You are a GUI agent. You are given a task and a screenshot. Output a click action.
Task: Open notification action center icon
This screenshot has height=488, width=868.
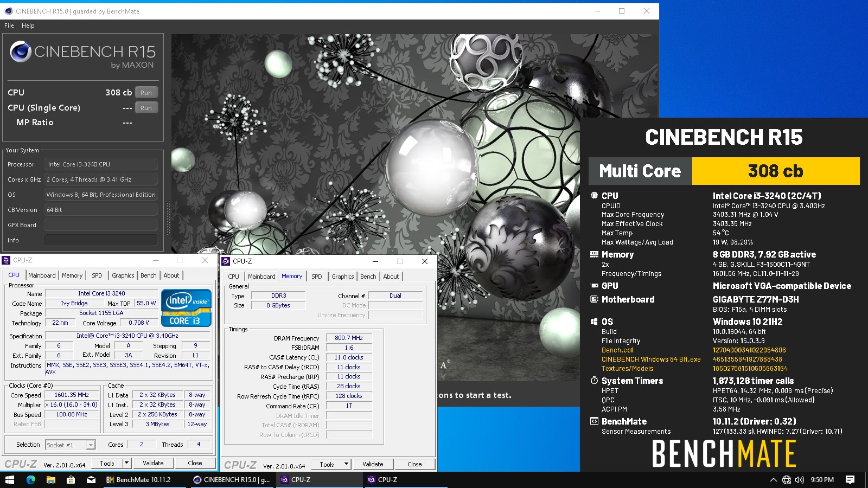[x=850, y=480]
